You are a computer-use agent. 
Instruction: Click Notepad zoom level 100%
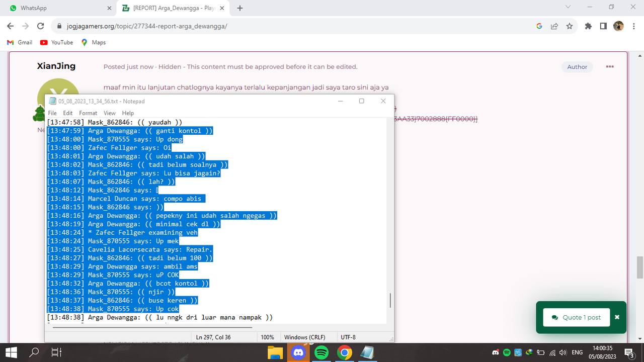tap(268, 337)
